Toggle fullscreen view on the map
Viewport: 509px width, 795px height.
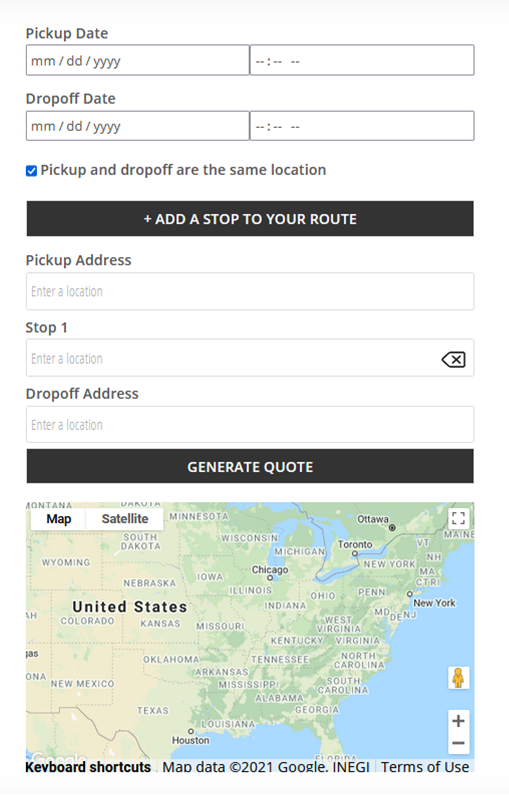coord(458,518)
